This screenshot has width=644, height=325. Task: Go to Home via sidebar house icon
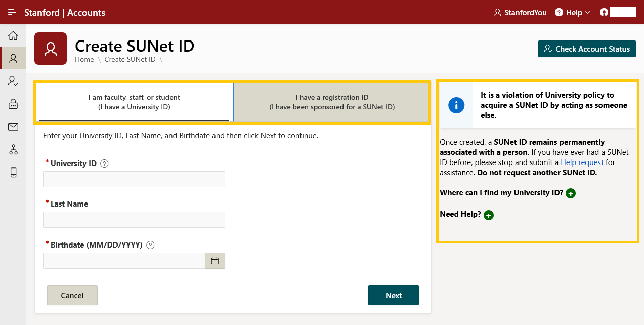[13, 36]
